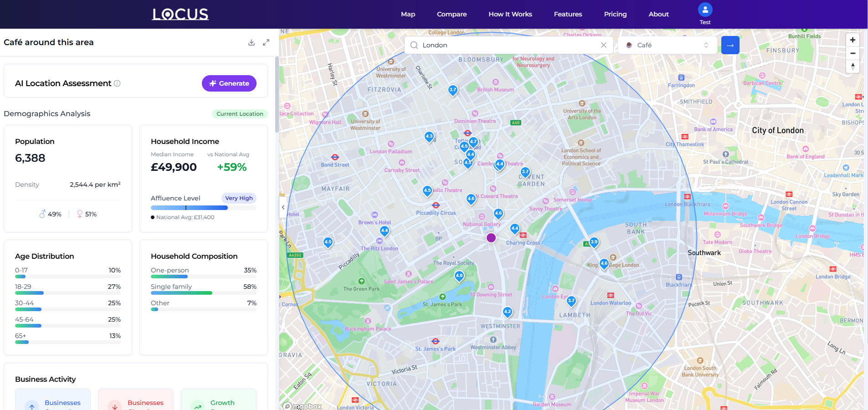Expand the panel to fullscreen
This screenshot has height=410, width=868.
pyautogui.click(x=266, y=42)
